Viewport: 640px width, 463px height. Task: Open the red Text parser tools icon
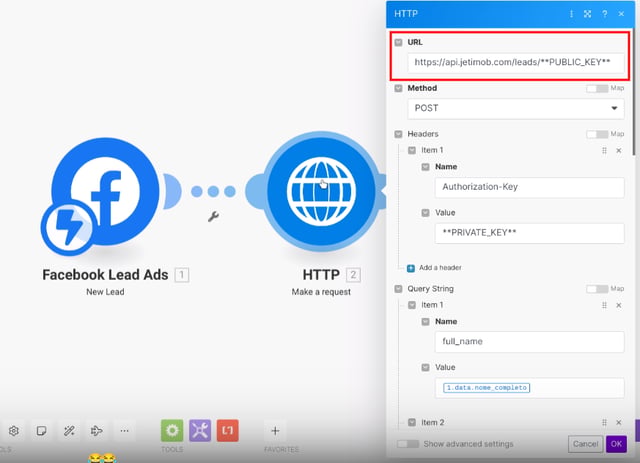[x=228, y=430]
